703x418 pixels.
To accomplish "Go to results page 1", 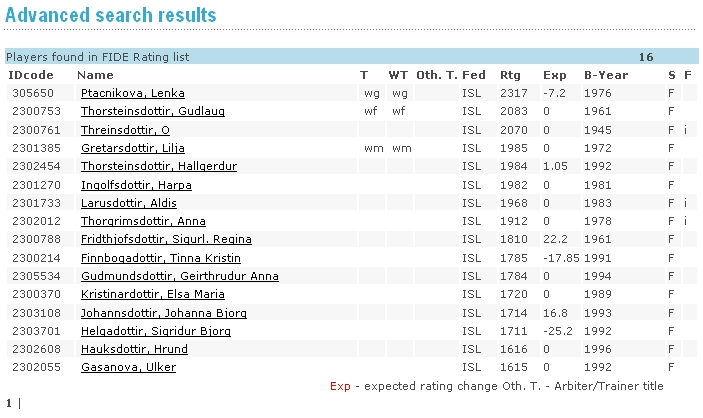I will [9, 403].
